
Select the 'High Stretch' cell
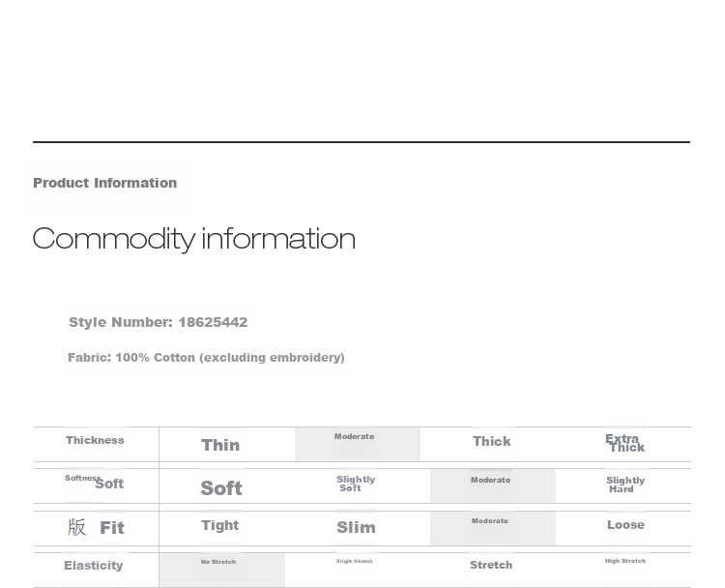click(x=625, y=561)
